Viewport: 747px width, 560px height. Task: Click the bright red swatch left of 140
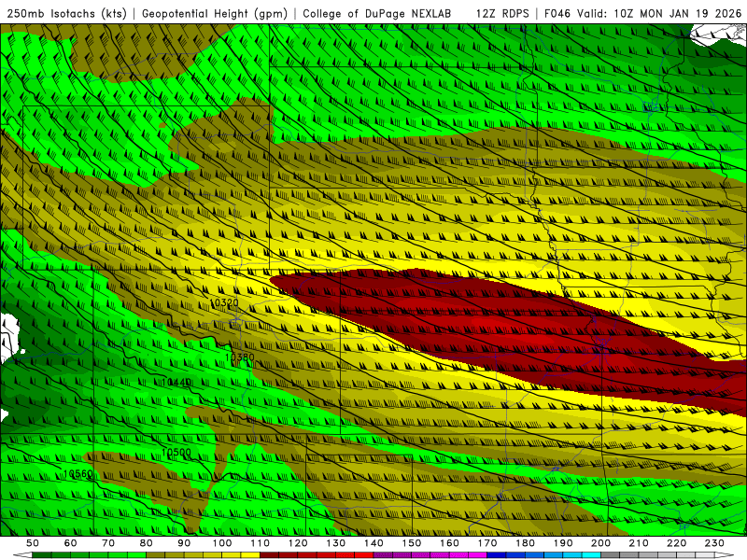coord(364,555)
